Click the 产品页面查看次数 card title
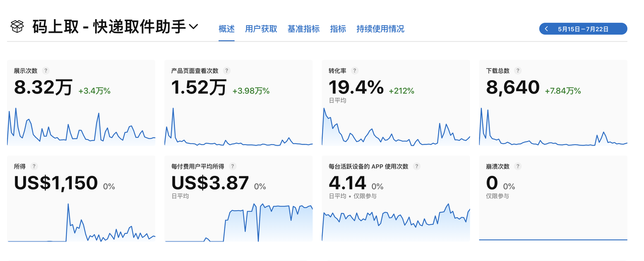 (x=195, y=71)
